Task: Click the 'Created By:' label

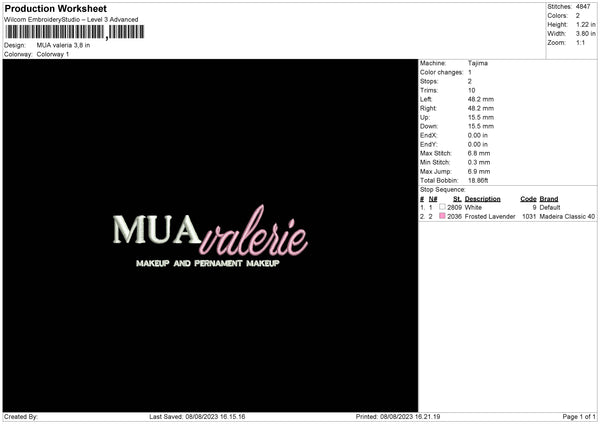Action: [21, 417]
